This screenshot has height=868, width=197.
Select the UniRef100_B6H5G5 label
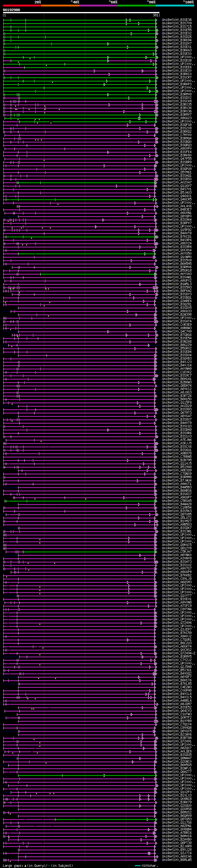pos(177,765)
